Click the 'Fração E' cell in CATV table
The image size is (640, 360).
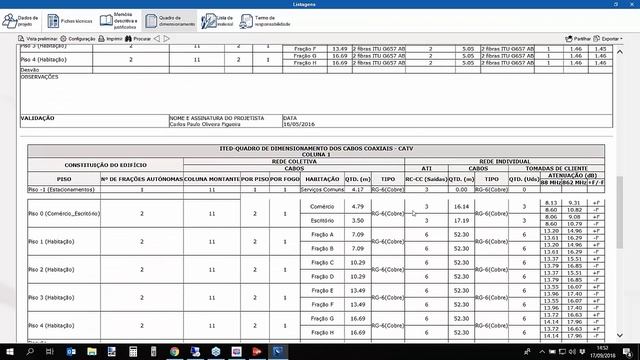pyautogui.click(x=322, y=291)
